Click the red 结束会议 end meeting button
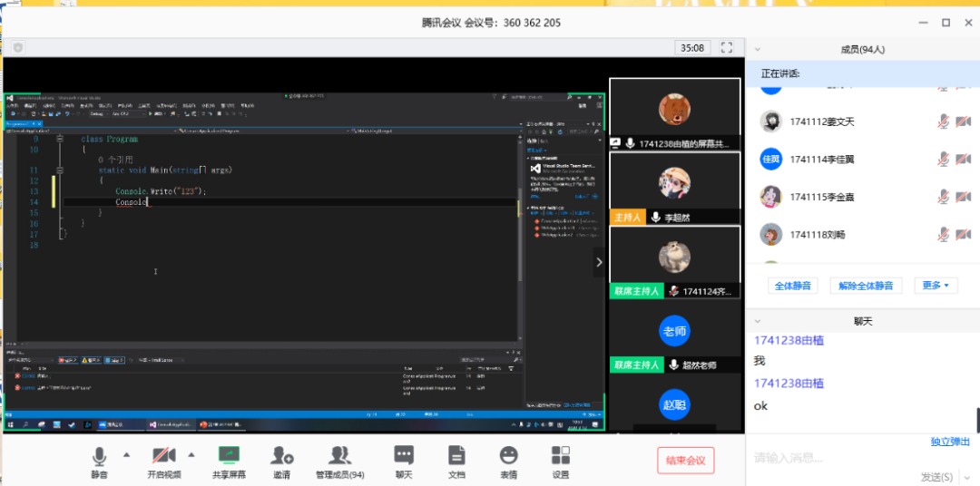Viewport: 980px width, 486px height. (x=686, y=461)
